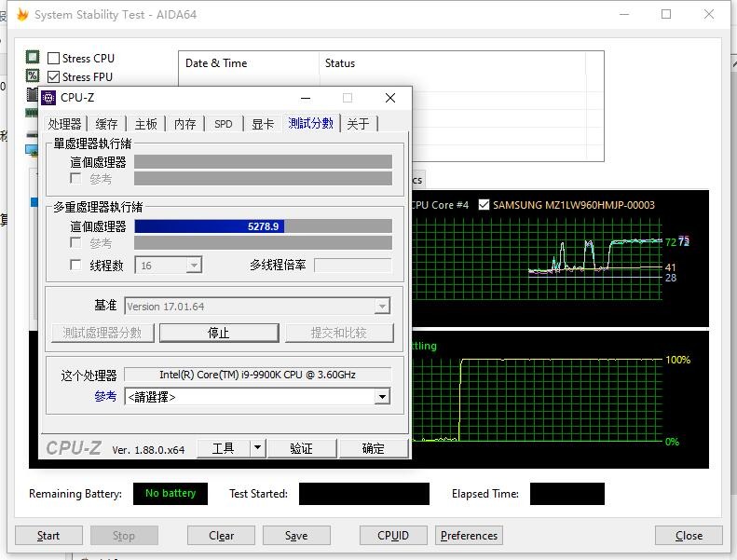Click the Start button in AIDA64
The width and height of the screenshot is (737, 560).
click(x=48, y=536)
